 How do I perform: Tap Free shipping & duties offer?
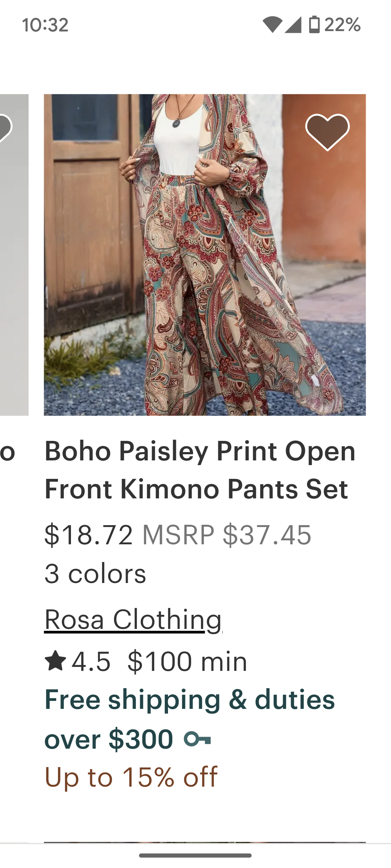(189, 700)
